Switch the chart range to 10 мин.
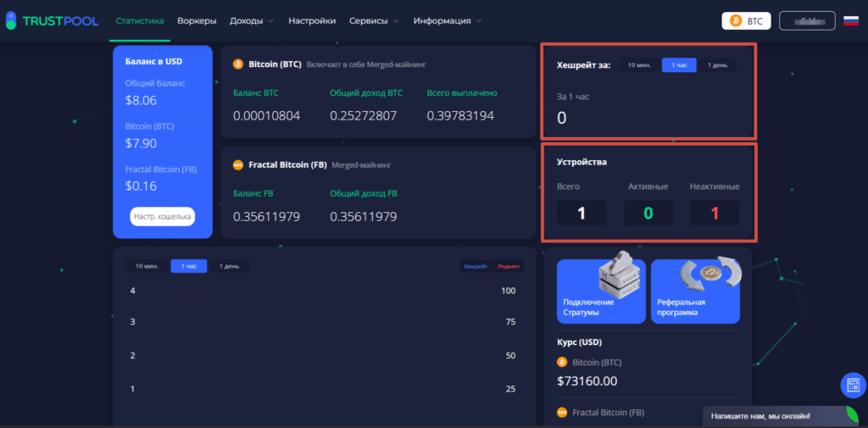Screen dimensions: 868x428 click(x=145, y=266)
